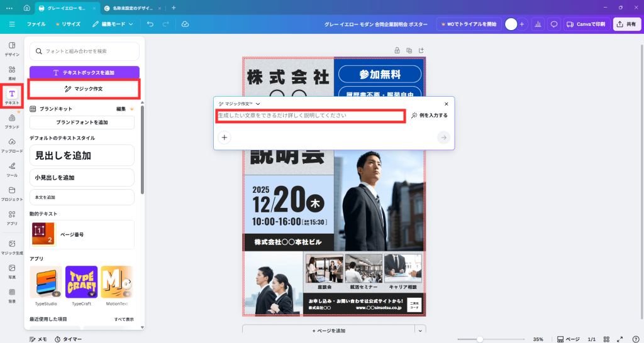
Task: Click the undo arrow in top toolbar
Action: tap(150, 24)
